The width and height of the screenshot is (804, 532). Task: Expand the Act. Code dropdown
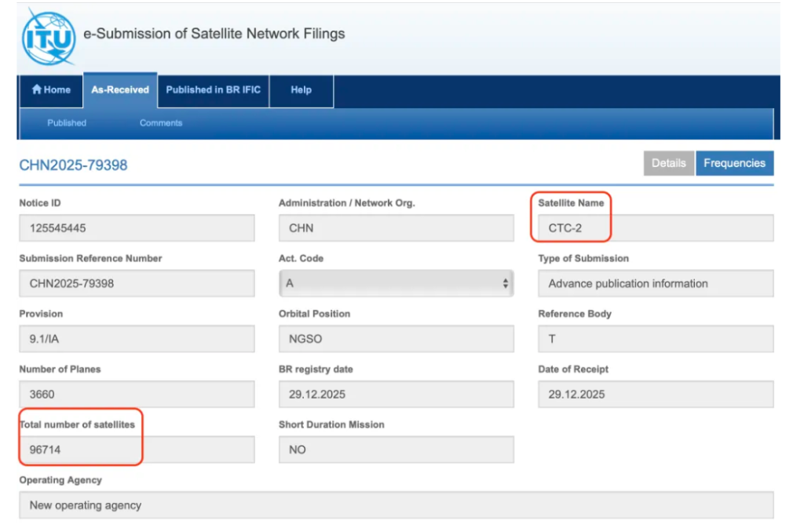click(x=395, y=283)
